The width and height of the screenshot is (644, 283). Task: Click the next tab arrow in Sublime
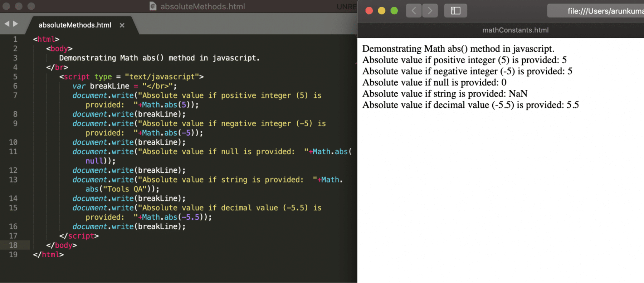tap(15, 24)
